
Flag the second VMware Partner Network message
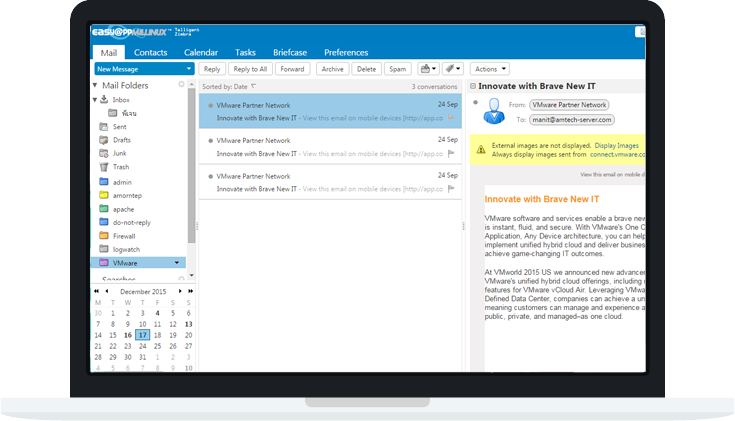(x=451, y=153)
